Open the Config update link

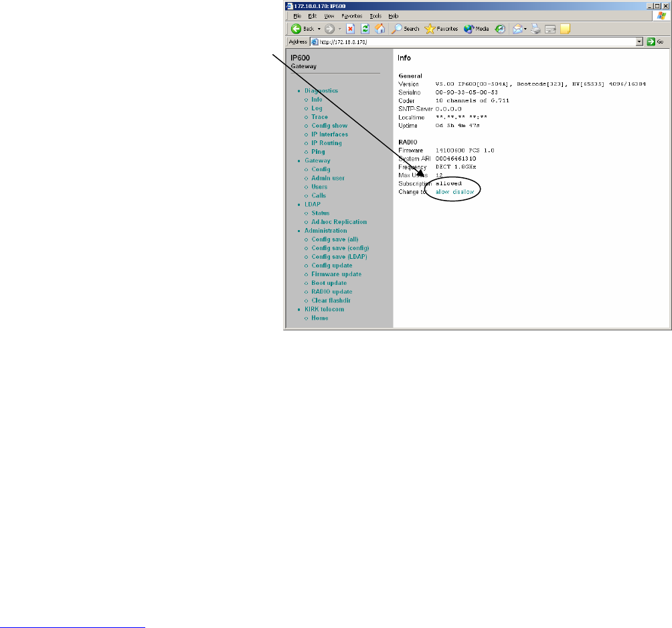click(332, 266)
